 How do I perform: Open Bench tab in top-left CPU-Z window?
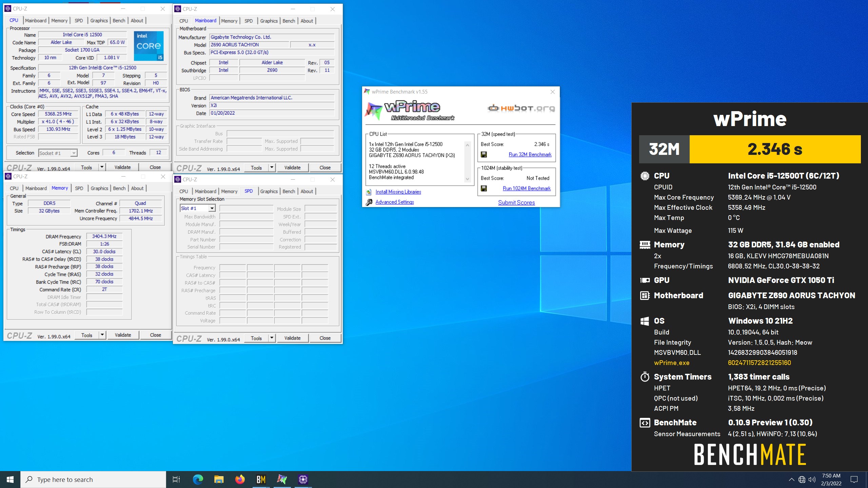pos(119,21)
